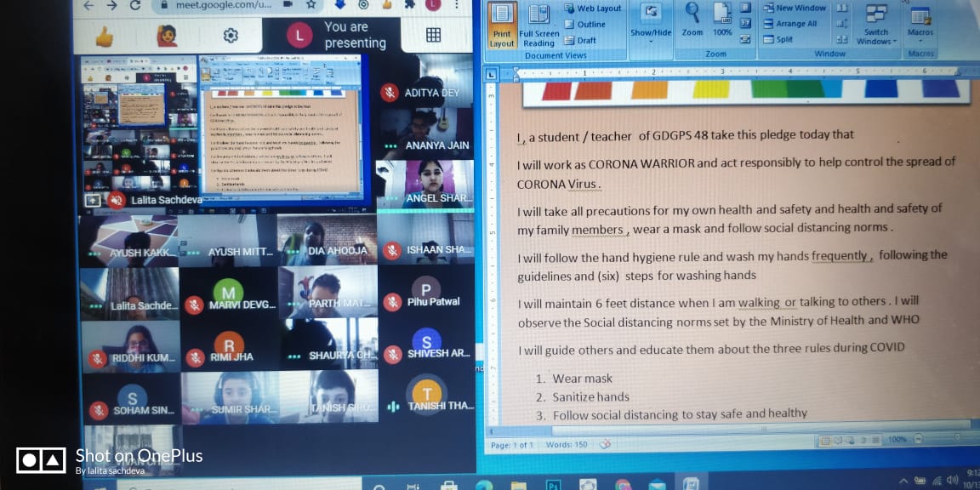This screenshot has height=490, width=980.
Task: Reload the Google Meet page
Action: tap(136, 5)
